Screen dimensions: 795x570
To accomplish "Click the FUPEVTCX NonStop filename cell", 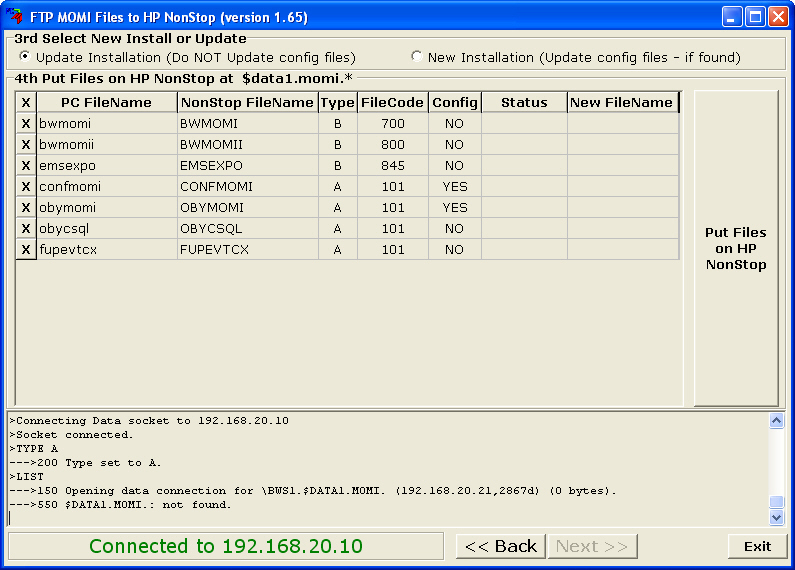I will (x=248, y=250).
